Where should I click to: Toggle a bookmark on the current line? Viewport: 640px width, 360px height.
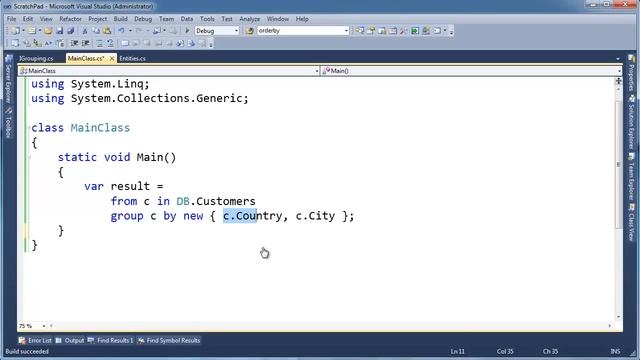click(x=125, y=43)
